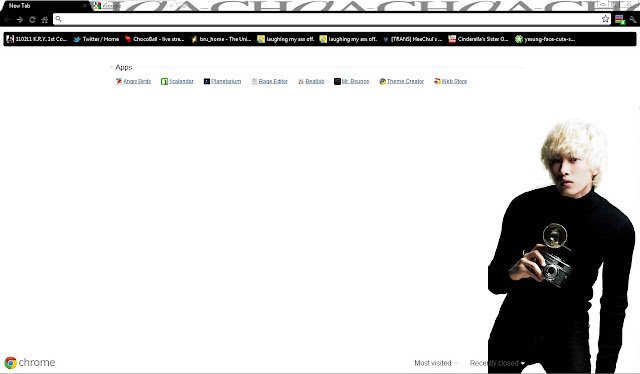Click the Twitter bird bookmark icon
Image resolution: width=640 pixels, height=374 pixels.
pos(77,39)
